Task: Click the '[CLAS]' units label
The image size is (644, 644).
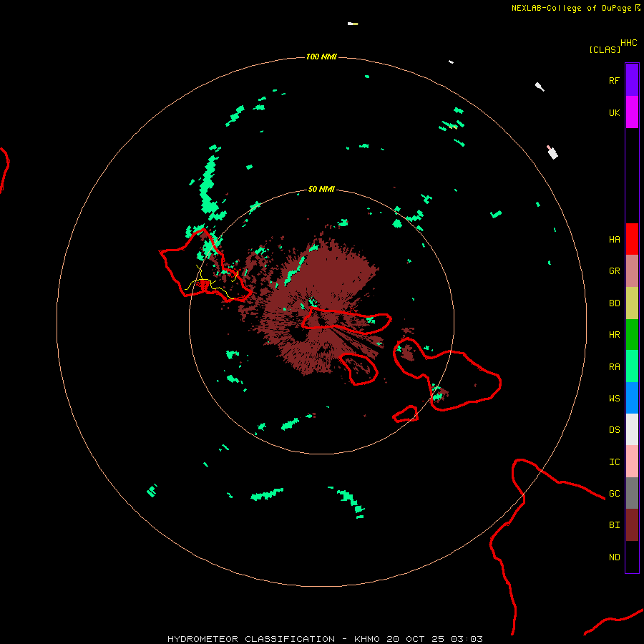Action: [605, 49]
